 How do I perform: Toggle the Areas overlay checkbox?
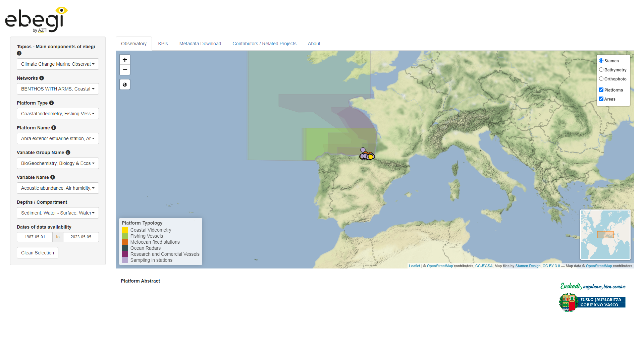coord(601,99)
